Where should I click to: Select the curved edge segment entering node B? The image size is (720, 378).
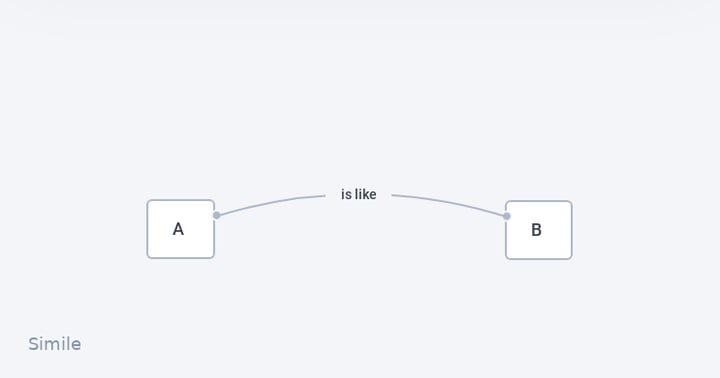point(450,203)
